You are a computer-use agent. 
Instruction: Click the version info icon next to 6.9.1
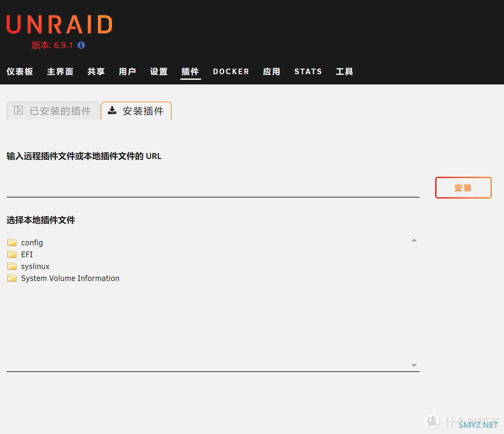(81, 45)
